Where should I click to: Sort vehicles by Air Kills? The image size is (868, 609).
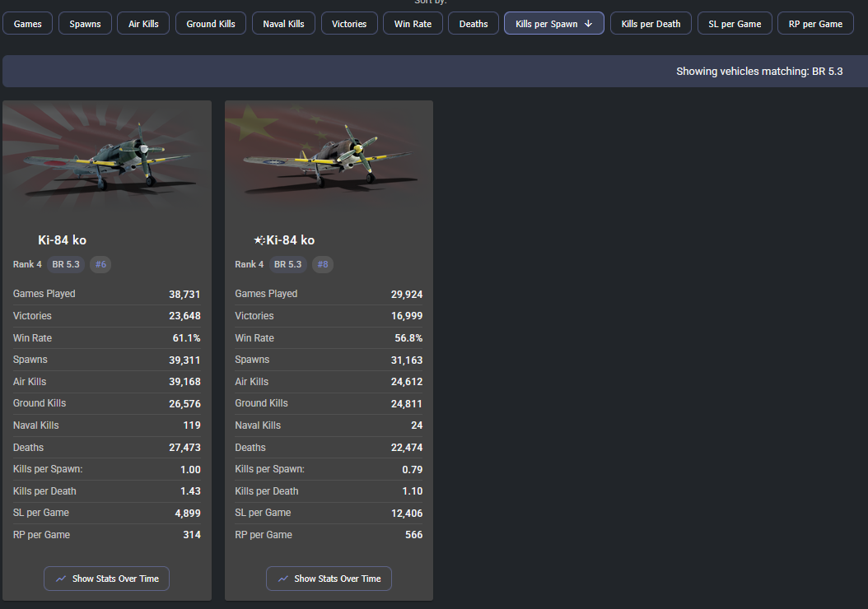tap(143, 24)
